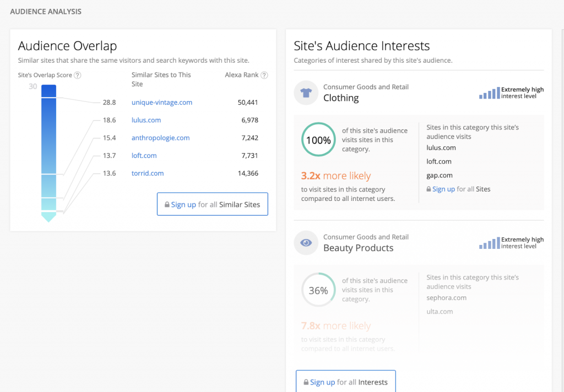
Task: Click the Beauty Products eye icon
Action: [306, 242]
